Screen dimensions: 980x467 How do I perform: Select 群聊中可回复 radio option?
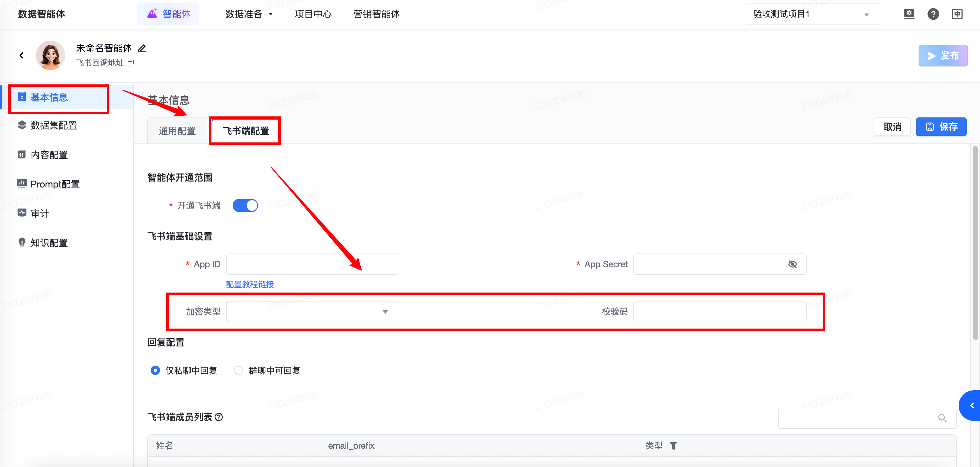[x=239, y=370]
